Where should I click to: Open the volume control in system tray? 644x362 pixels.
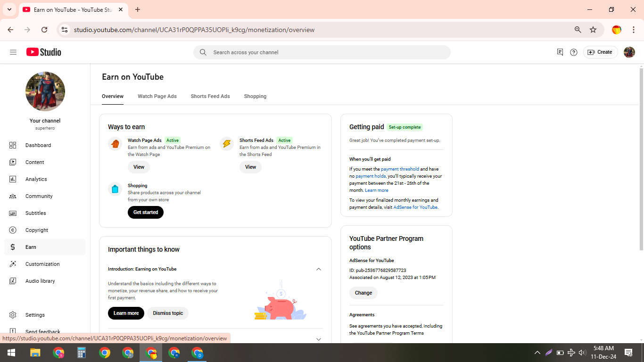tap(582, 353)
